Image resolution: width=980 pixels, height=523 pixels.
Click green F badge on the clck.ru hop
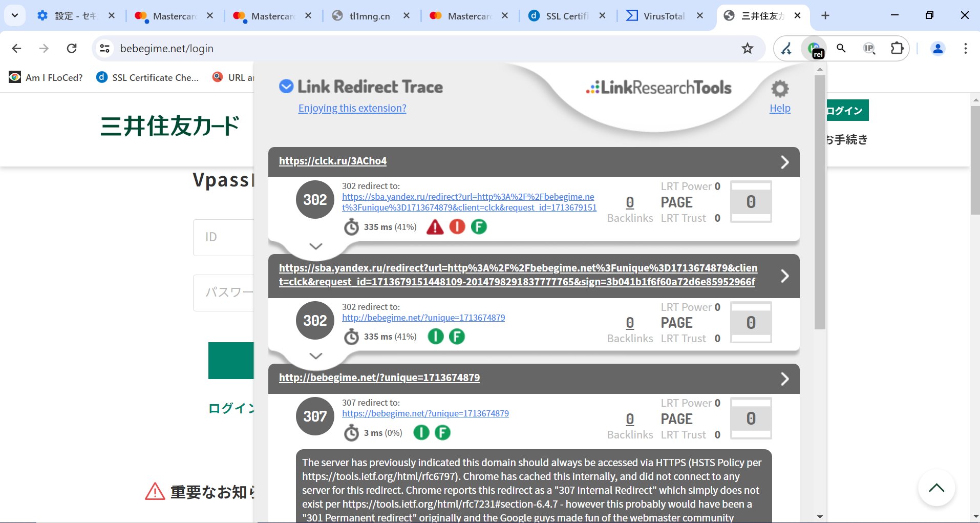(x=479, y=226)
